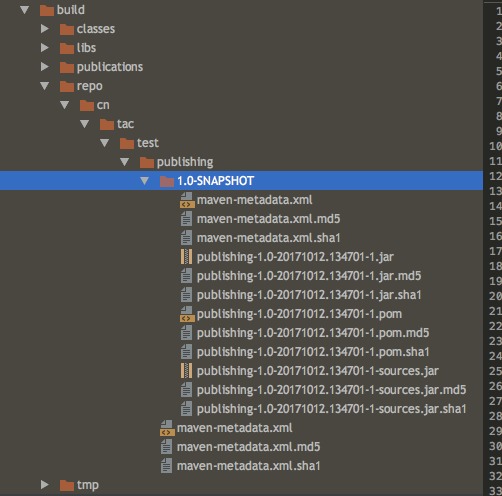Click the text file icon of publishing jar.md5
The width and height of the screenshot is (502, 496).
click(186, 276)
